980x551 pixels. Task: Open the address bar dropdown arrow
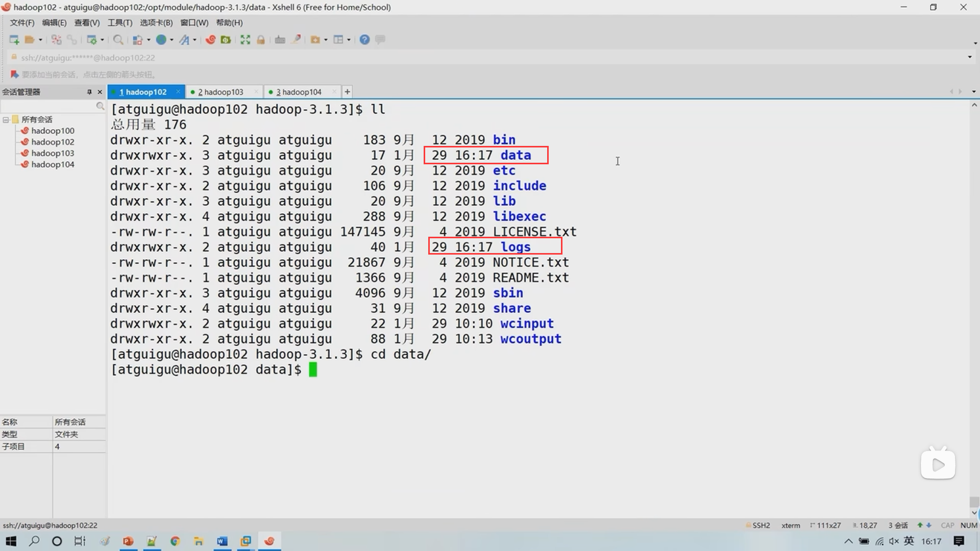tap(970, 57)
